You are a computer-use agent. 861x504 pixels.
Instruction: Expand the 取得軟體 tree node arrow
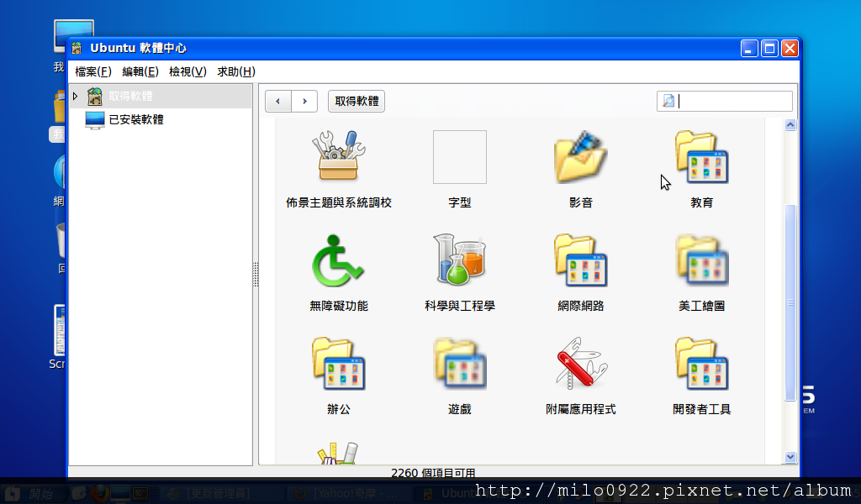[x=75, y=96]
